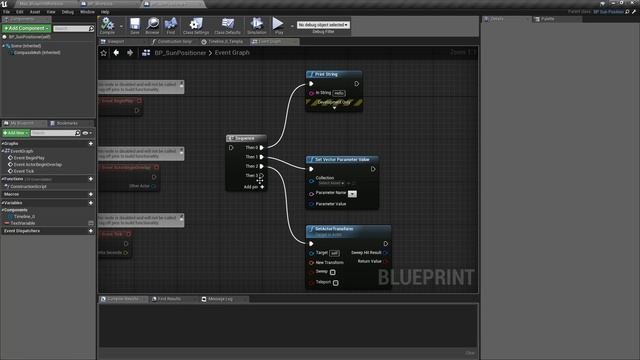Add a new function with Functions plus icon
Image resolution: width=640 pixels, height=360 pixels.
(91, 179)
